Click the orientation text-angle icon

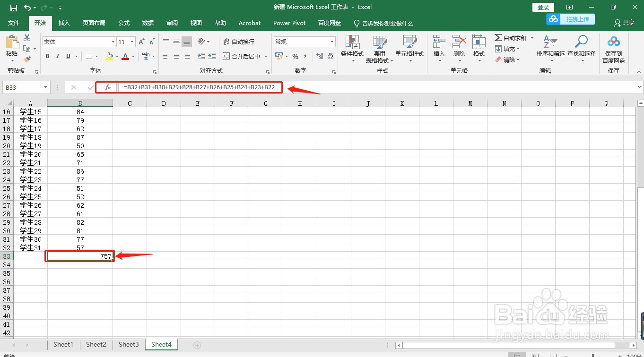point(201,42)
